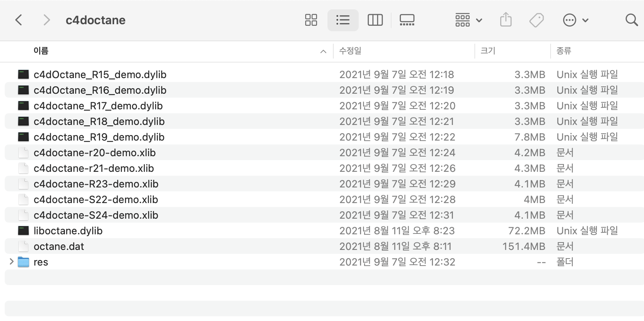Click the terminal icon of c4dOctane_R15_demo.dylib
This screenshot has height=321, width=644.
[23, 74]
